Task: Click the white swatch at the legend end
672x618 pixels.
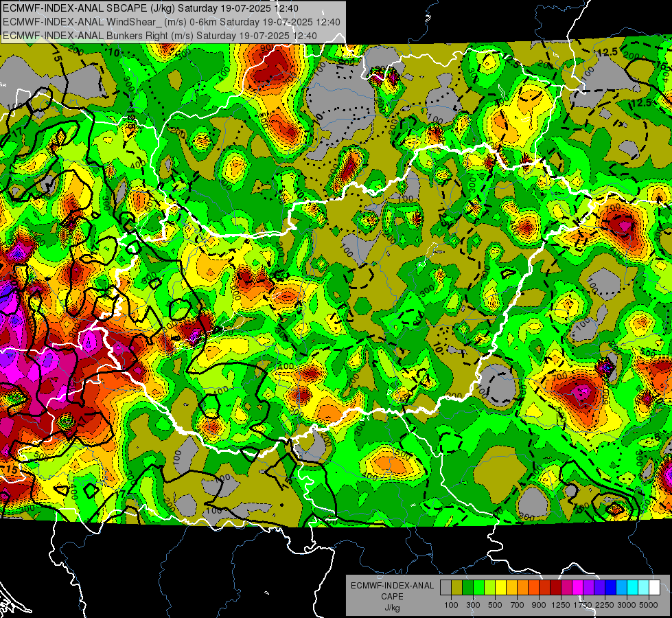Action: (x=655, y=588)
